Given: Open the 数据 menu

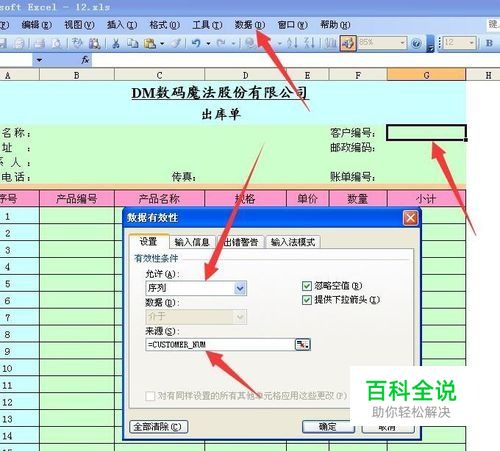Looking at the screenshot, I should click(250, 25).
